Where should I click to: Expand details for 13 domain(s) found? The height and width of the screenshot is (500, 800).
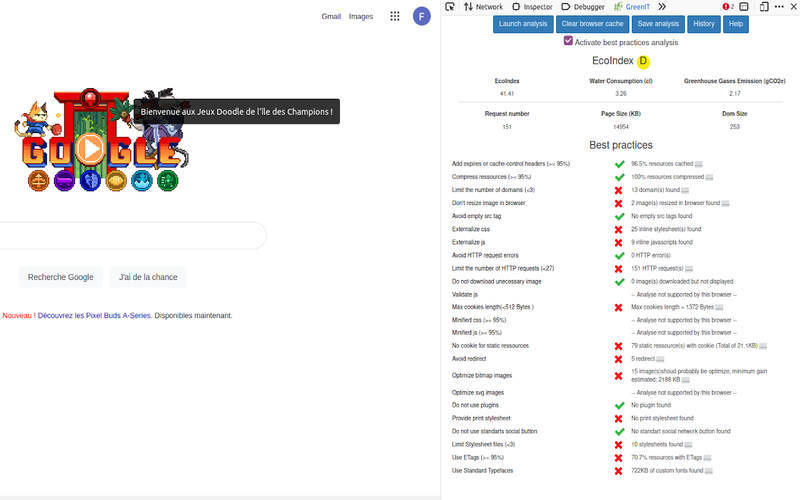coord(685,190)
